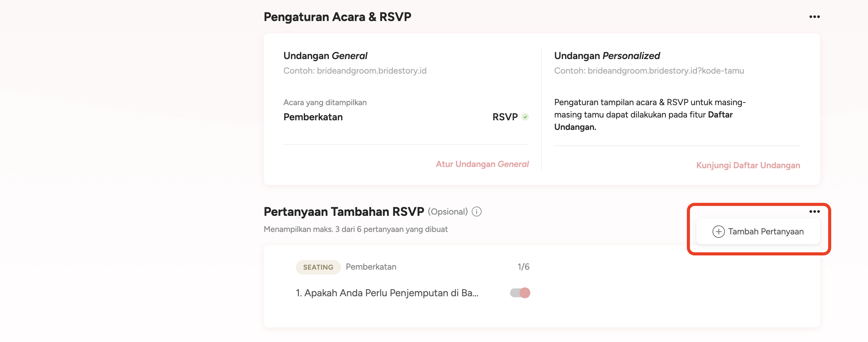Click the RSVP label next to checkmark
Screen dimensions: 868x342
505,117
